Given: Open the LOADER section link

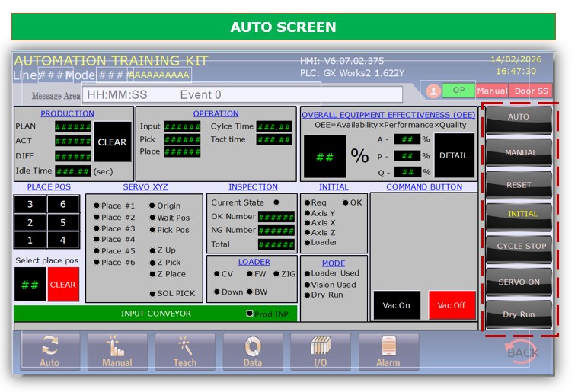Looking at the screenshot, I should click(254, 262).
